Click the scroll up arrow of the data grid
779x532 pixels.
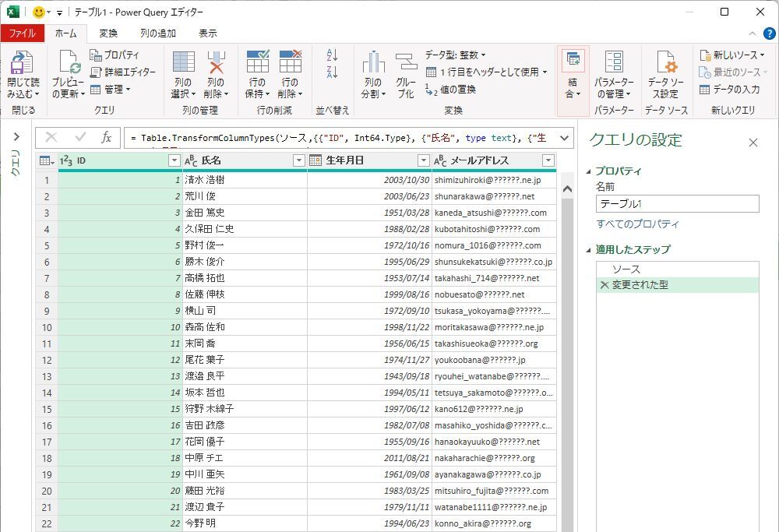click(x=567, y=189)
